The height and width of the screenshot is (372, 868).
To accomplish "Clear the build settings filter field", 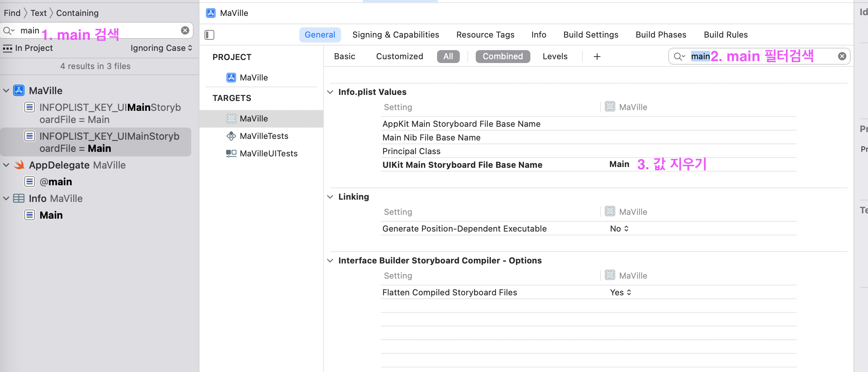I will click(842, 56).
